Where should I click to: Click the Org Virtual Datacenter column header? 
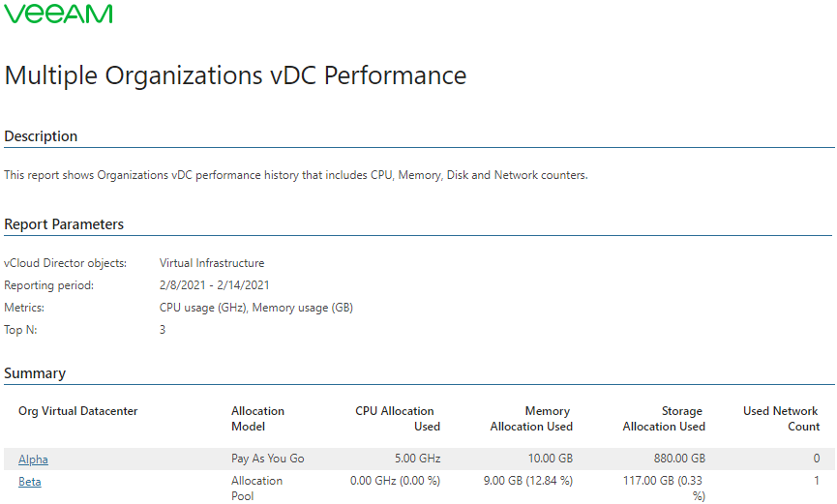[x=78, y=411]
